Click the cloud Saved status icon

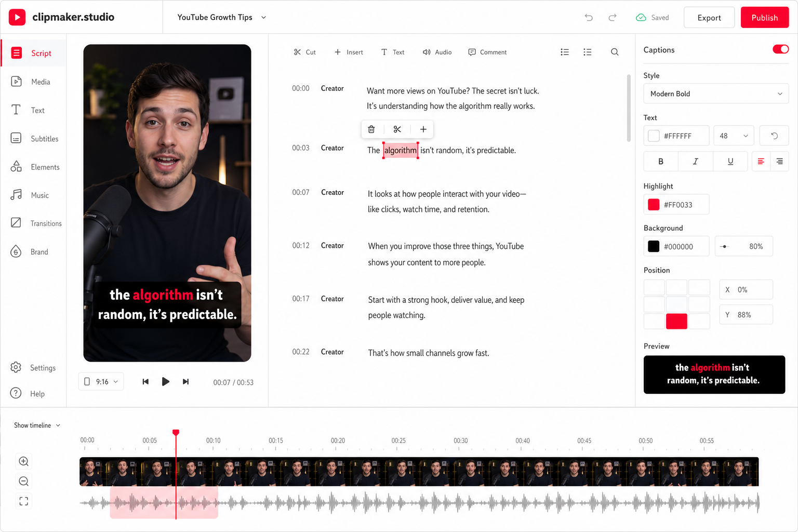(641, 17)
